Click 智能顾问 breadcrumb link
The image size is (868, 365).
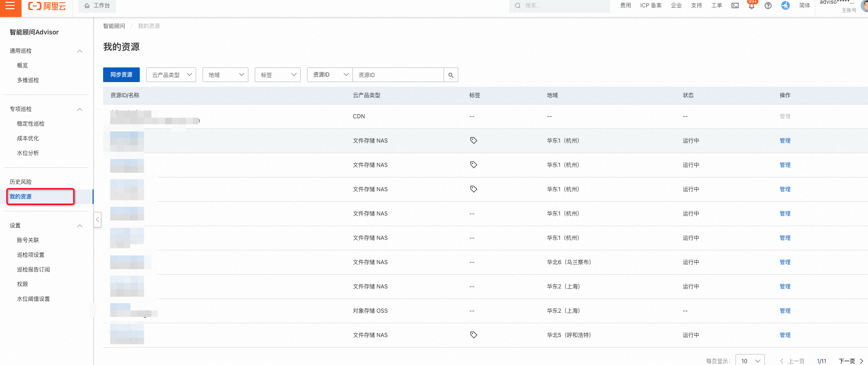click(x=114, y=26)
